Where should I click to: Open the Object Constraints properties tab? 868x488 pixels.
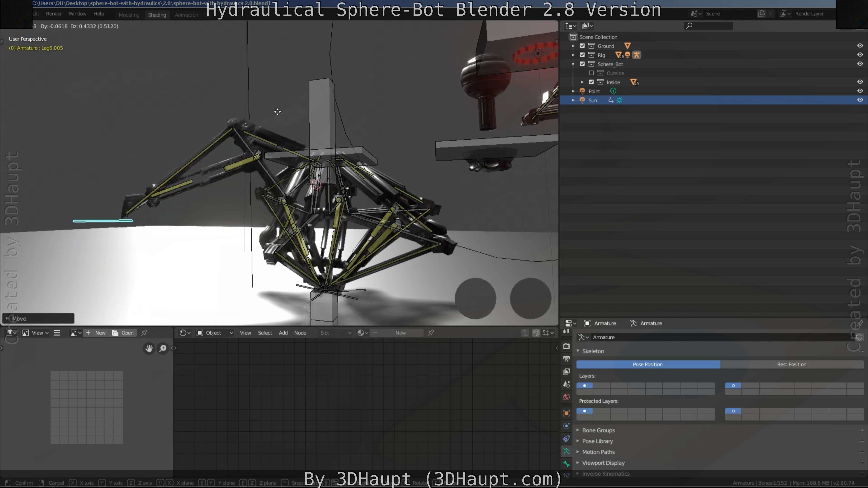(566, 439)
